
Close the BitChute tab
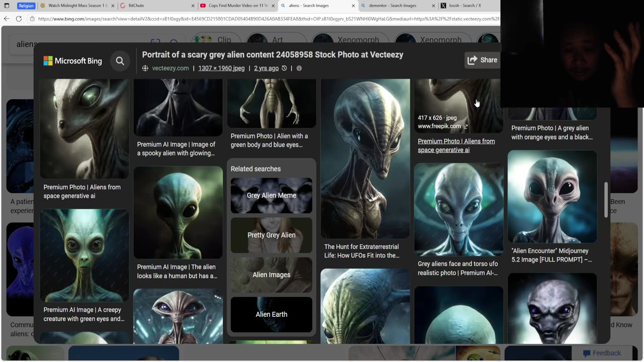click(193, 6)
